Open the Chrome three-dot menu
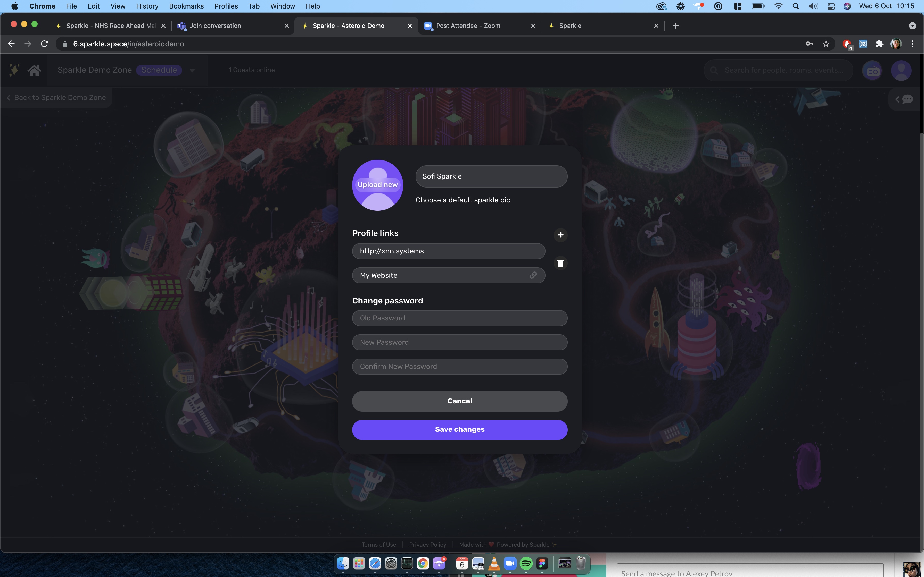The image size is (924, 577). [x=913, y=44]
